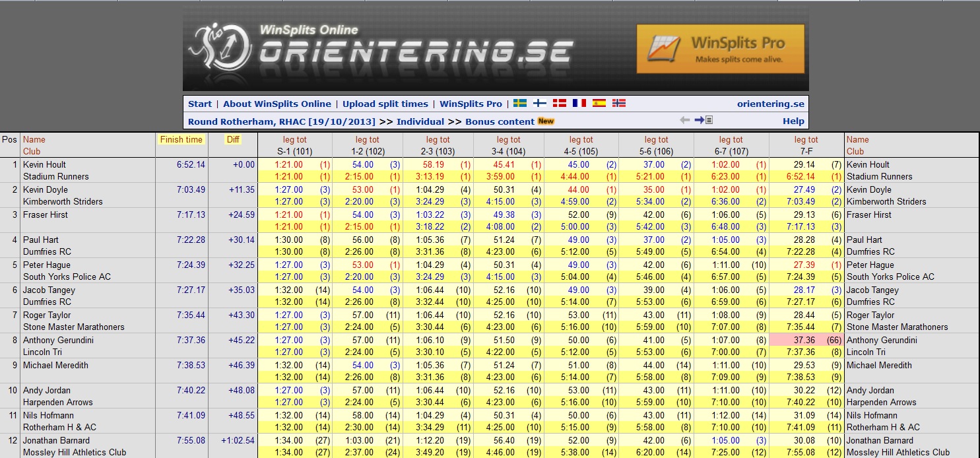Open Upload split times page
The height and width of the screenshot is (458, 980).
(x=385, y=104)
